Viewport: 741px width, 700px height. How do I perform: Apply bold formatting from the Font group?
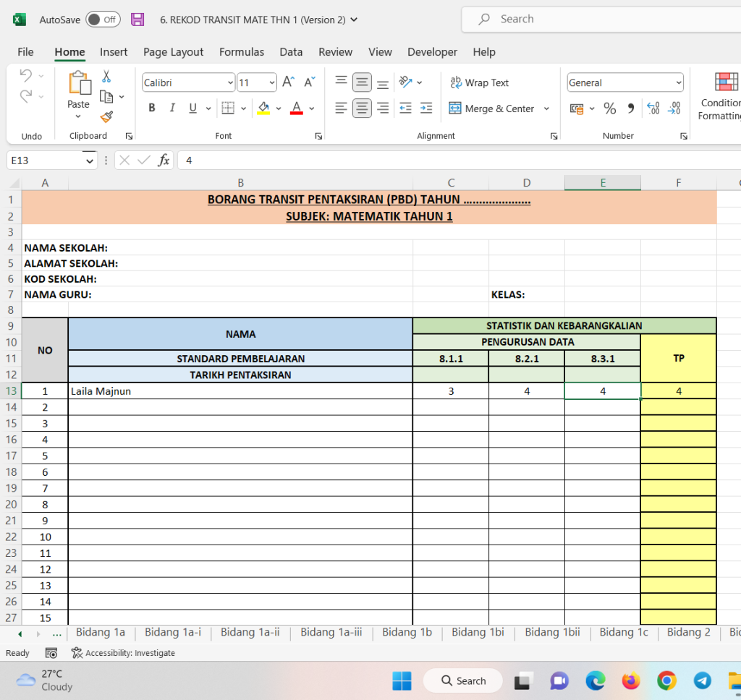click(151, 107)
